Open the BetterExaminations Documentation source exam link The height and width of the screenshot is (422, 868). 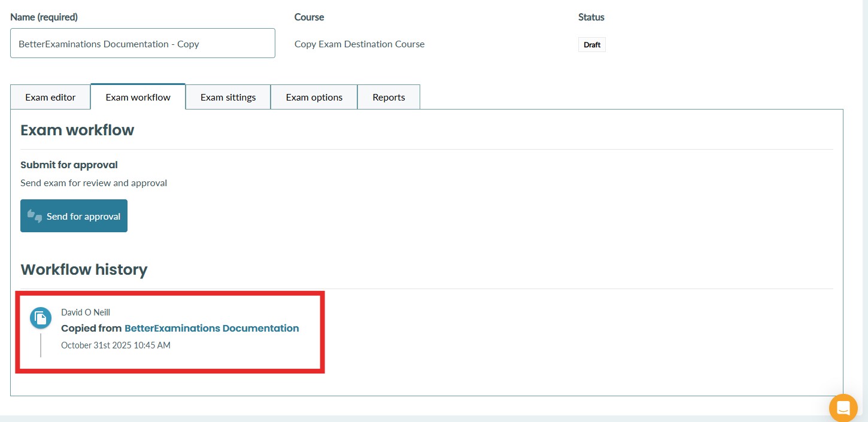[x=211, y=328]
